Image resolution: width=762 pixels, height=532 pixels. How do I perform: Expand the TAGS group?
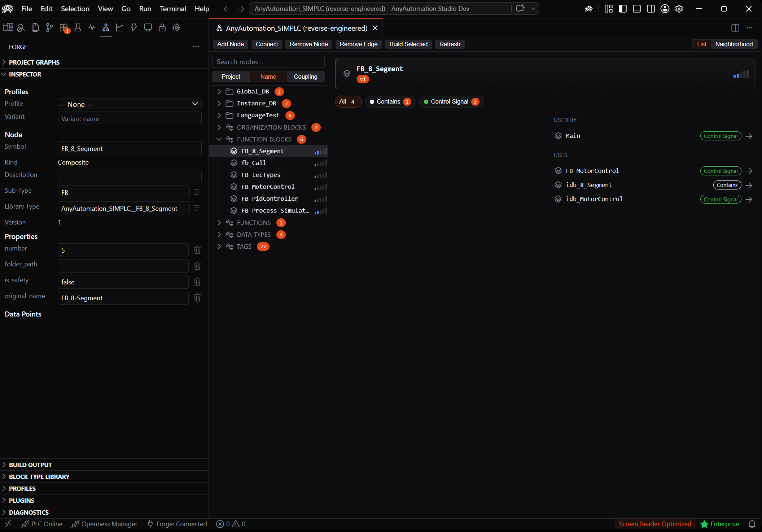click(219, 247)
